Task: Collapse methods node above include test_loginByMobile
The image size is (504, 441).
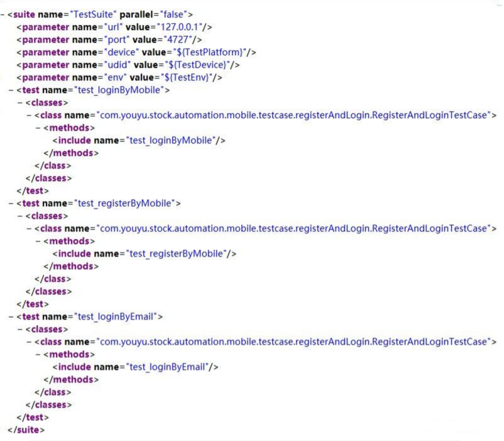Action: 38,128
